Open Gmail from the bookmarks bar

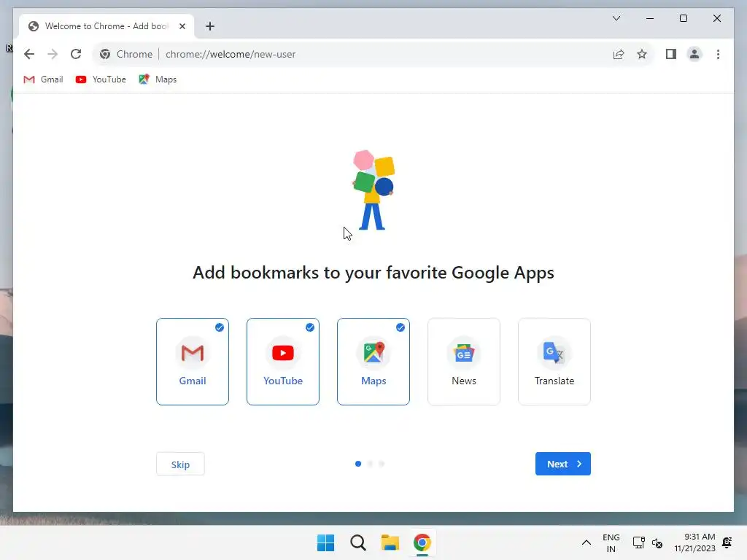pyautogui.click(x=43, y=79)
